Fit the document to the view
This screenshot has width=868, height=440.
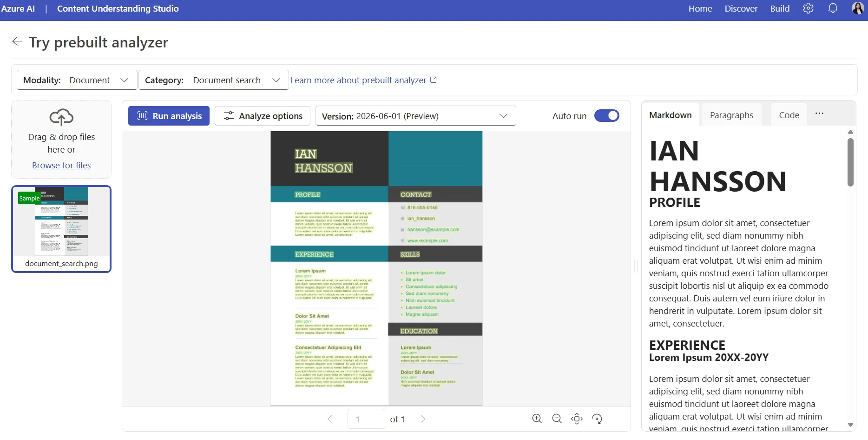(577, 419)
